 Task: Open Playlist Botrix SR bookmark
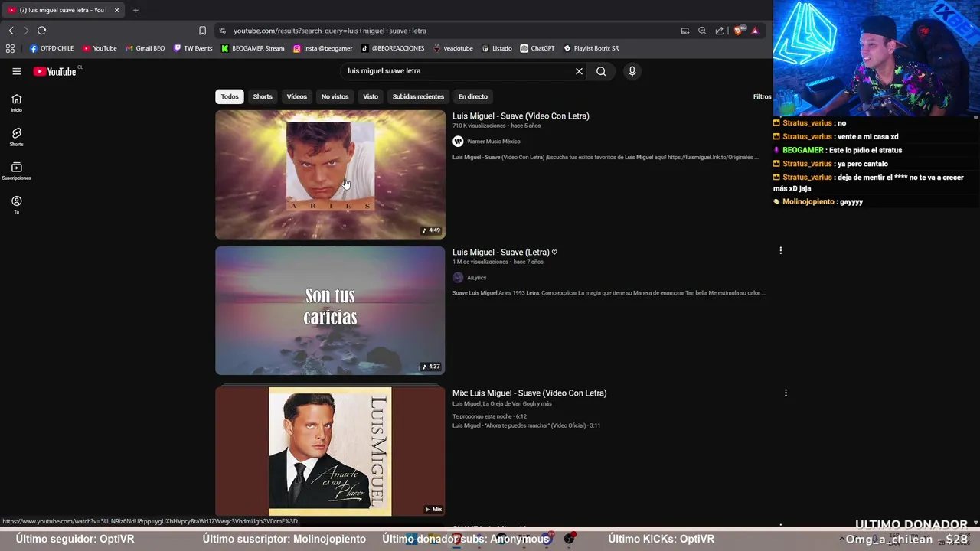590,48
